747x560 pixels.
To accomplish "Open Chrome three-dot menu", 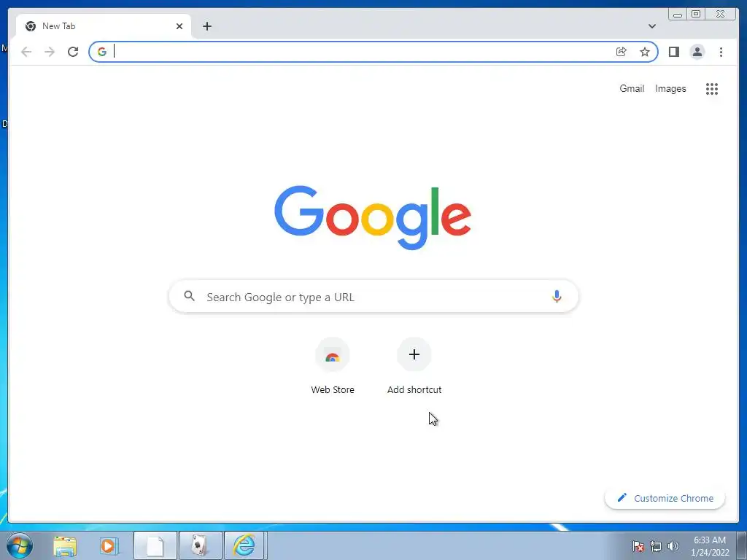I will point(721,52).
